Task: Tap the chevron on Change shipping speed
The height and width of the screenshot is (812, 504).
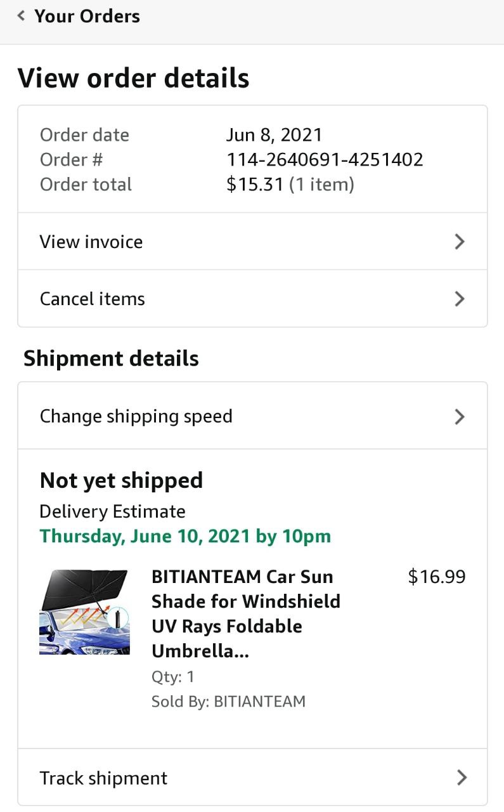Action: tap(460, 417)
